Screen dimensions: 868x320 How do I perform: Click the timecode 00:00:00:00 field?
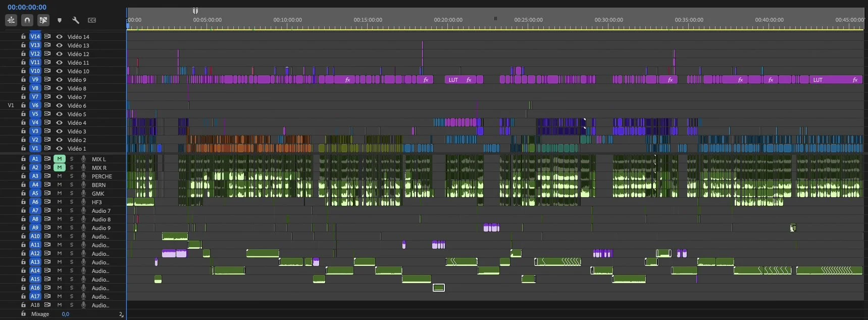coord(27,7)
